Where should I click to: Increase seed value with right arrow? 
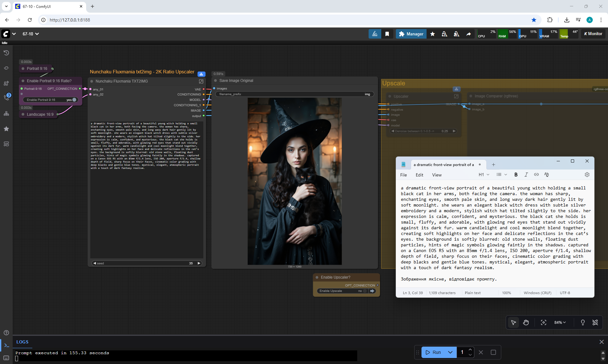pyautogui.click(x=199, y=263)
